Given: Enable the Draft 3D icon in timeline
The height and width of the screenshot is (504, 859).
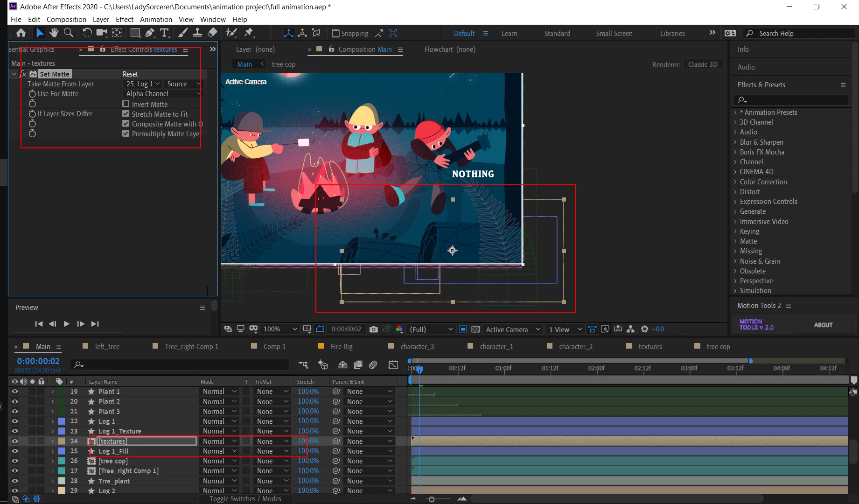Looking at the screenshot, I should [323, 365].
